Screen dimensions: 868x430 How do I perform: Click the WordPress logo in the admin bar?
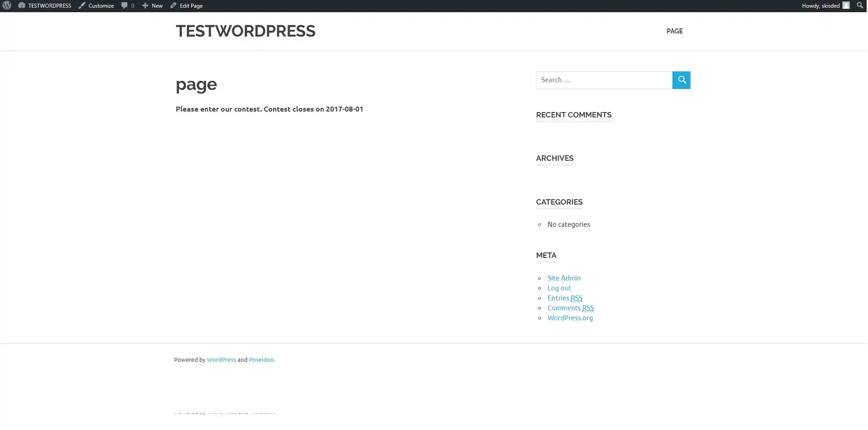point(6,5)
